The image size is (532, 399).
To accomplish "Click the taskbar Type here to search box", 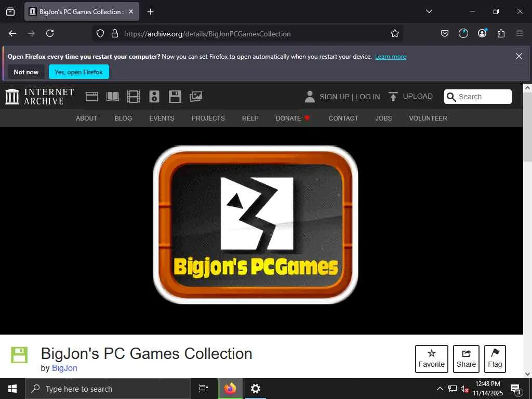I will click(108, 389).
